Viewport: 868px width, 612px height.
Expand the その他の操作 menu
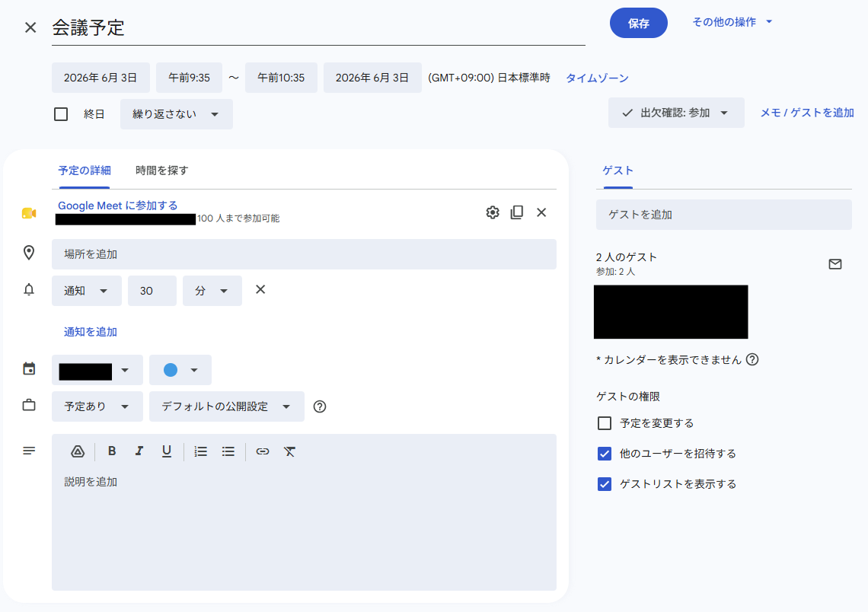point(732,22)
